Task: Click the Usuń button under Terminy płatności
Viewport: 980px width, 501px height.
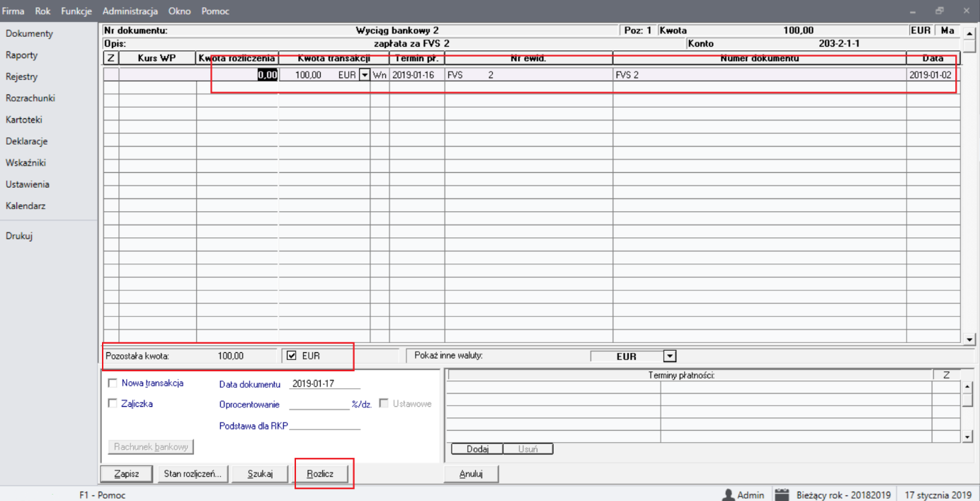Action: pyautogui.click(x=528, y=449)
